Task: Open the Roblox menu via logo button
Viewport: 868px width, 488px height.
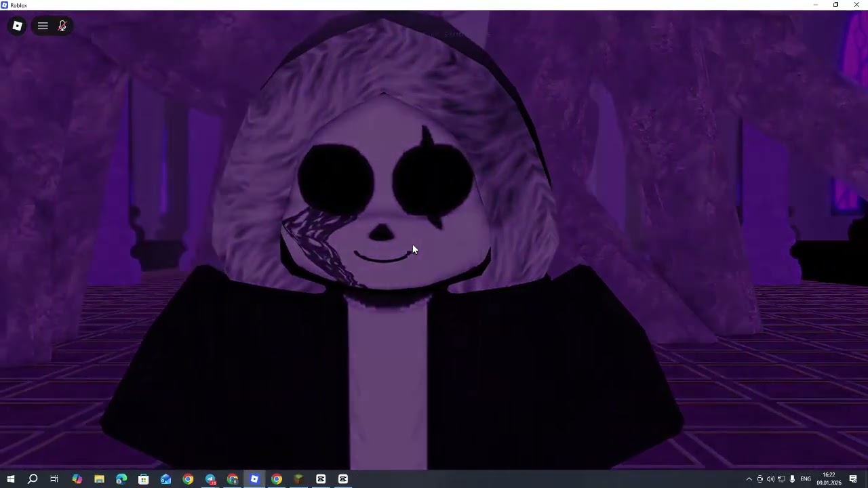Action: point(17,26)
